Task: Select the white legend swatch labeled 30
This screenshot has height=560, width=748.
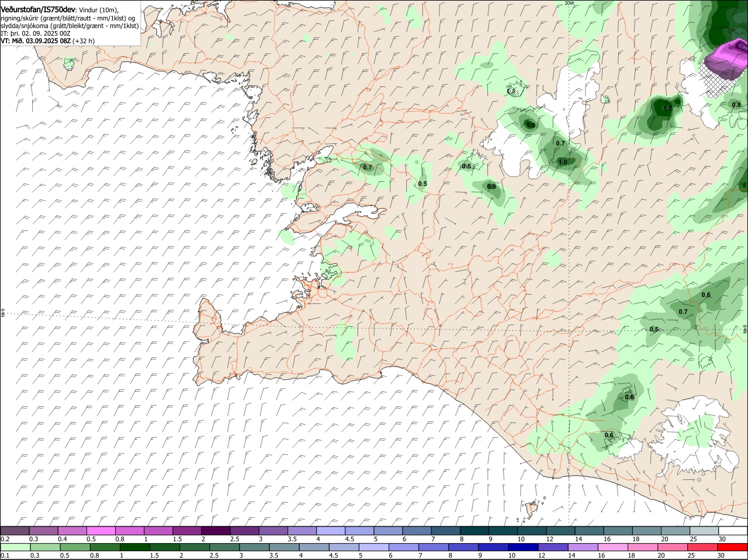Action: tap(733, 530)
